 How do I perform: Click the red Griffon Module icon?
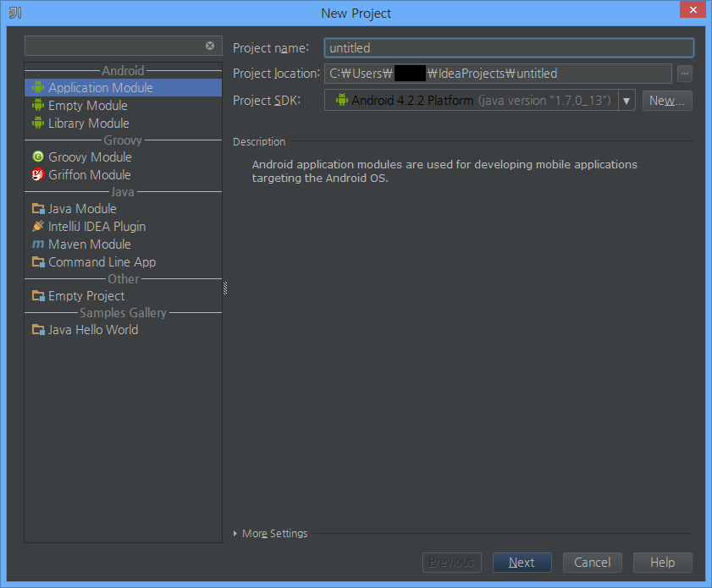(x=37, y=175)
